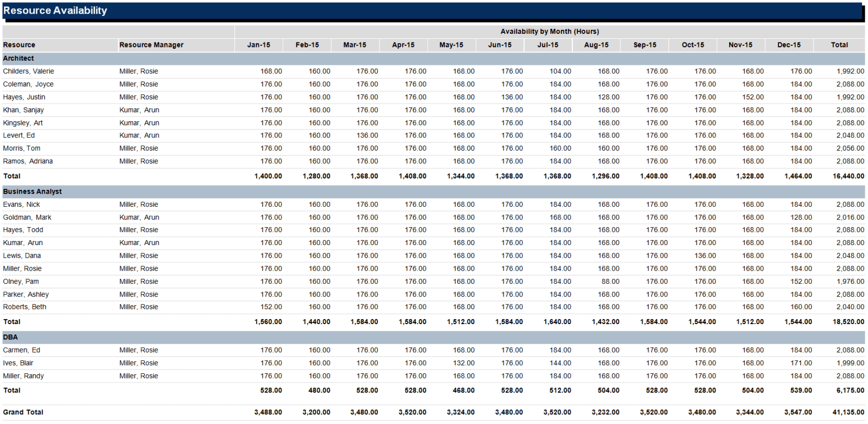This screenshot has width=868, height=424.
Task: Select the Morris, Tom resource name
Action: (21, 148)
